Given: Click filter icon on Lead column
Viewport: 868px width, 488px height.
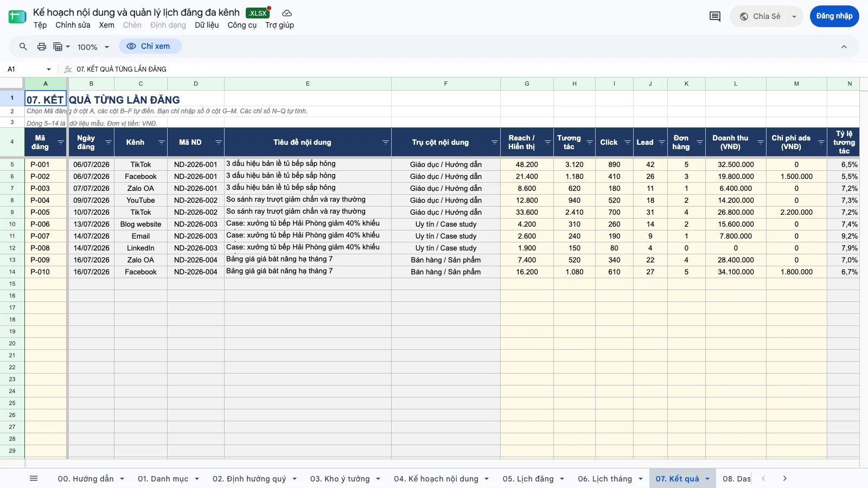Looking at the screenshot, I should click(x=662, y=142).
